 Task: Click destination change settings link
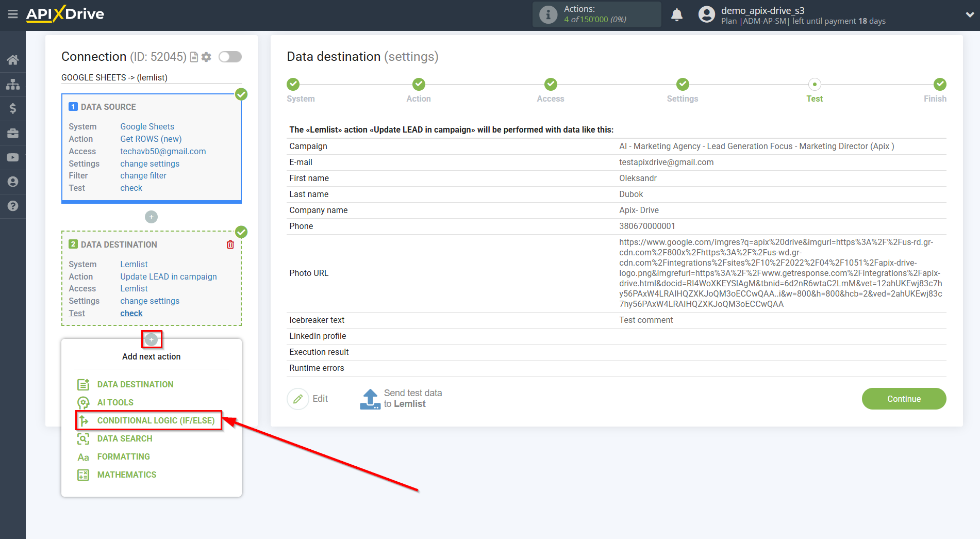(150, 301)
